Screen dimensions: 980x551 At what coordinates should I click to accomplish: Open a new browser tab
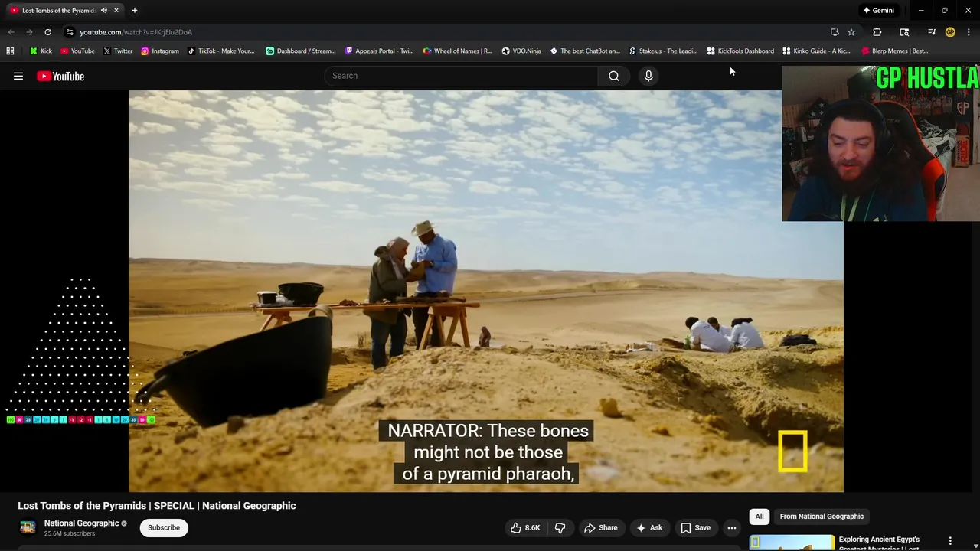(x=134, y=11)
